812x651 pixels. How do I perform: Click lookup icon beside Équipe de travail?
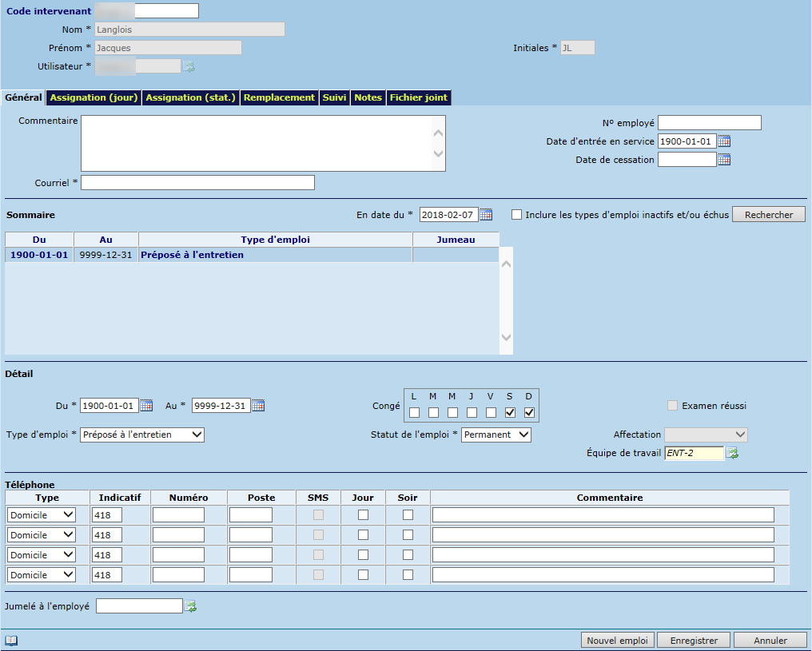pos(731,454)
